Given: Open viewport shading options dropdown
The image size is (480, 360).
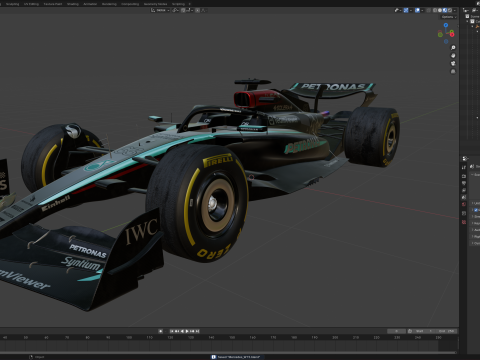Looking at the screenshot, I should click(x=455, y=10).
